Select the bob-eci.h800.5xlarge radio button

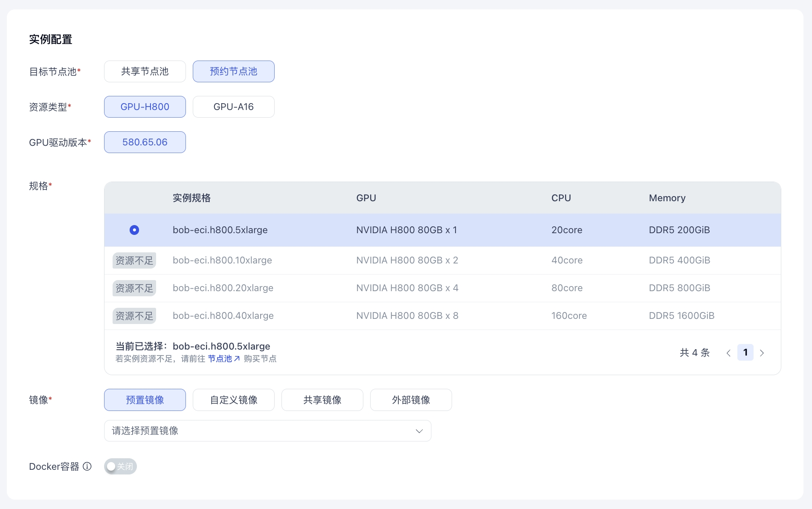click(x=134, y=230)
